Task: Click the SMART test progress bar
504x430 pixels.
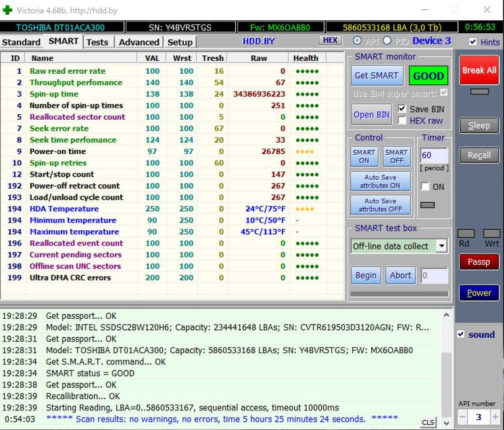Action: point(399,294)
